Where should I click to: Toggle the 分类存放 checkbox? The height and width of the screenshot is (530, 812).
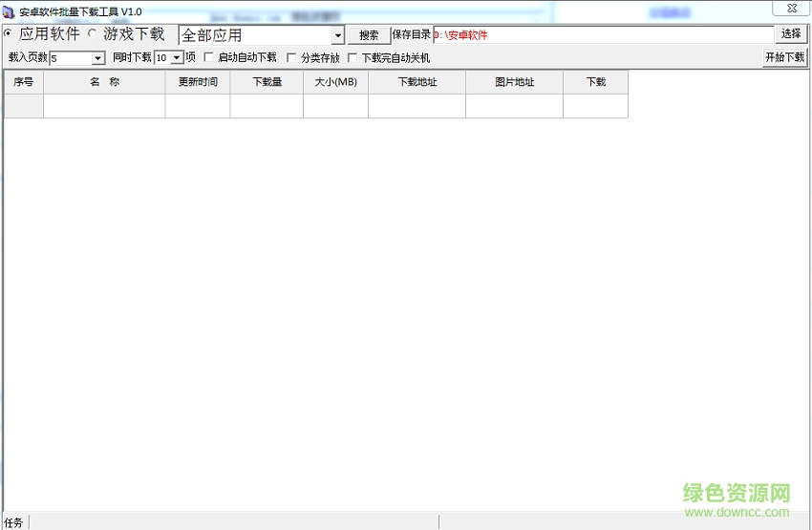(292, 58)
